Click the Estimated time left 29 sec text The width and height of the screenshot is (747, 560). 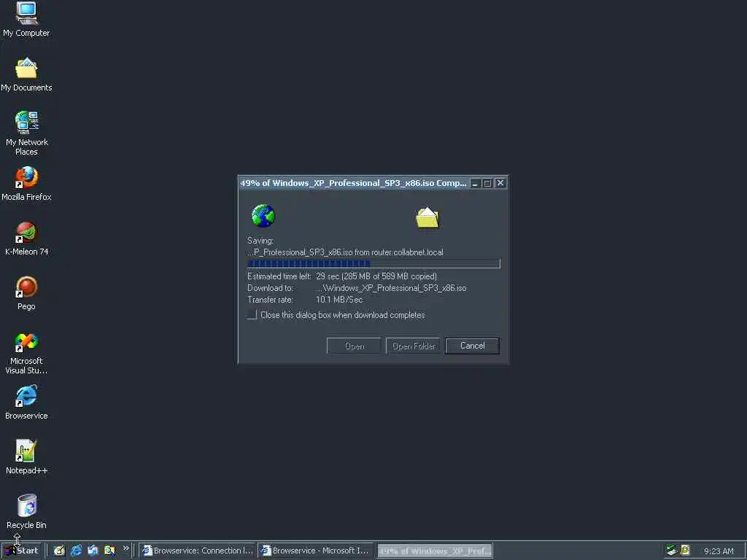(342, 276)
